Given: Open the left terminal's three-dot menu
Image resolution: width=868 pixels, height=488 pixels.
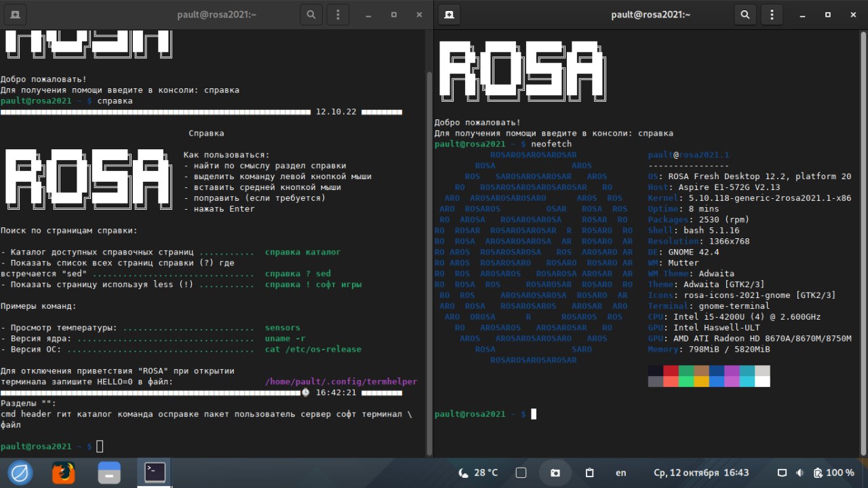Looking at the screenshot, I should [339, 14].
